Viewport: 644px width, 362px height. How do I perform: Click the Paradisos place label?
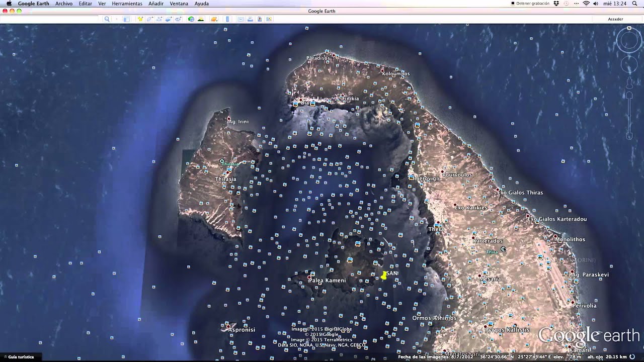click(x=318, y=58)
